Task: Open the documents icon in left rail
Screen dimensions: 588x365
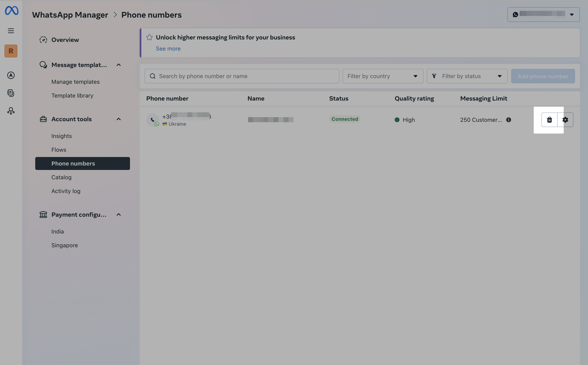Action: 11,93
